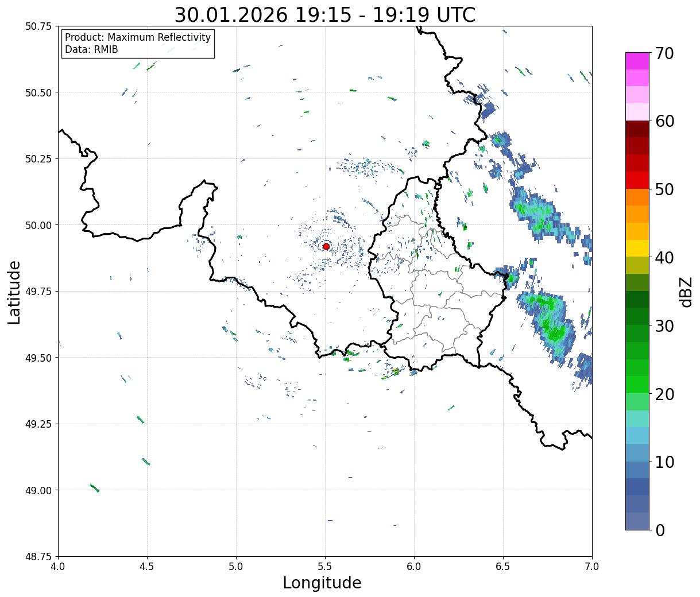The image size is (700, 597).
Task: Click the title "30.01.2026 19:15 - 19:19 UTC"
Action: coord(325,15)
